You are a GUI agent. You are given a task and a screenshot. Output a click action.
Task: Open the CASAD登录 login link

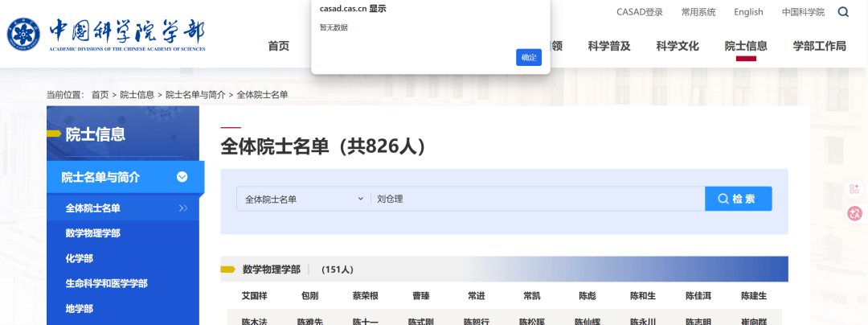(x=640, y=12)
